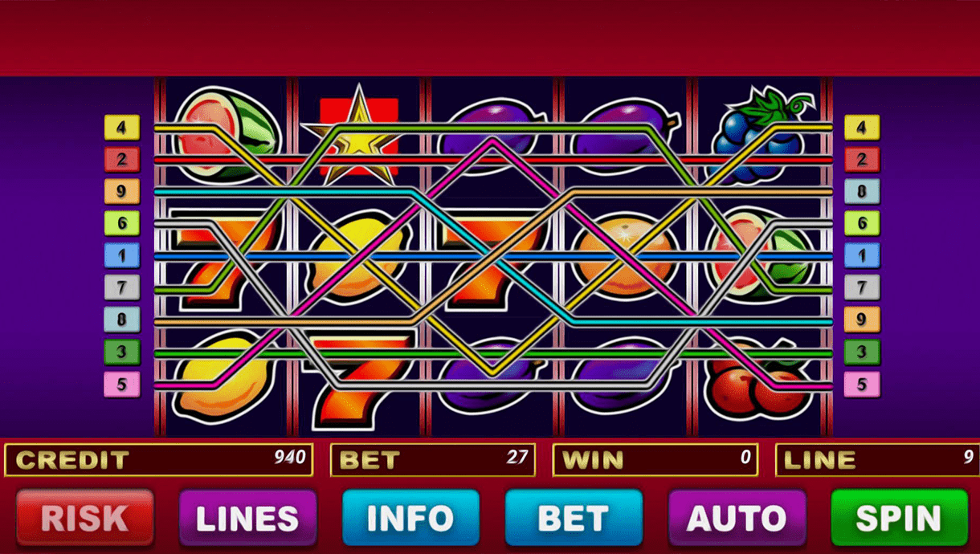This screenshot has height=554, width=980.
Task: Click the red RISK button
Action: click(x=85, y=518)
